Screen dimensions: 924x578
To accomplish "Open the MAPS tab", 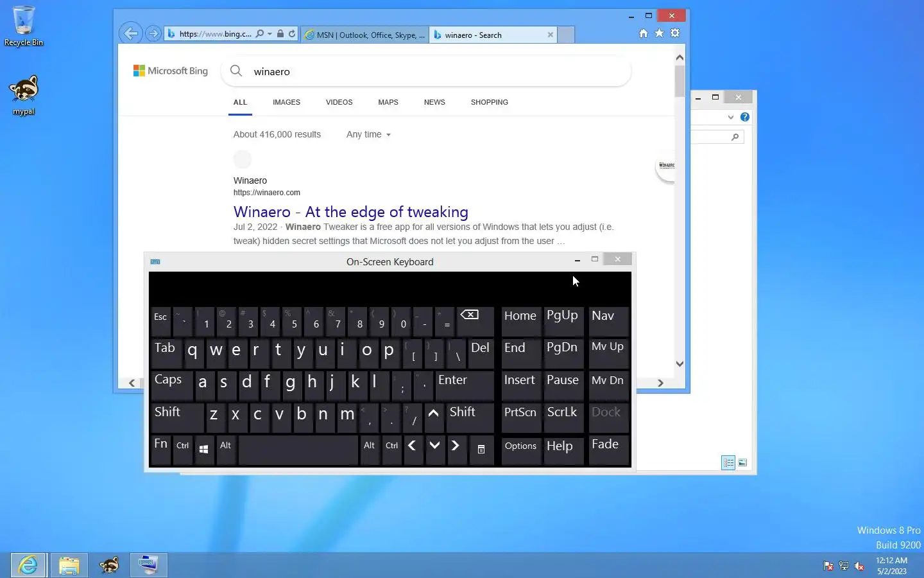I will point(388,102).
